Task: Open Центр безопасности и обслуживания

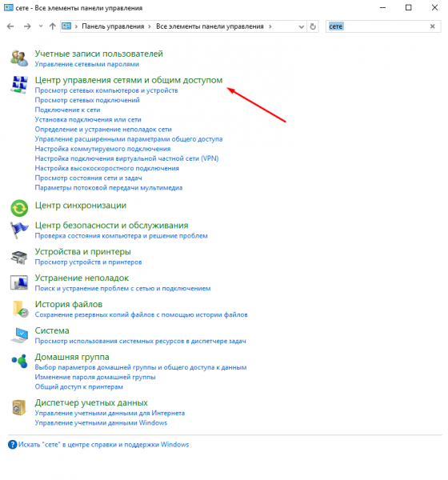Action: (111, 226)
